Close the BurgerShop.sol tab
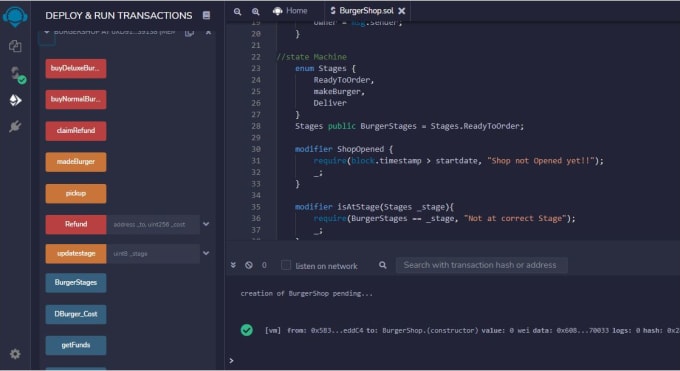The height and width of the screenshot is (371, 680). click(402, 11)
